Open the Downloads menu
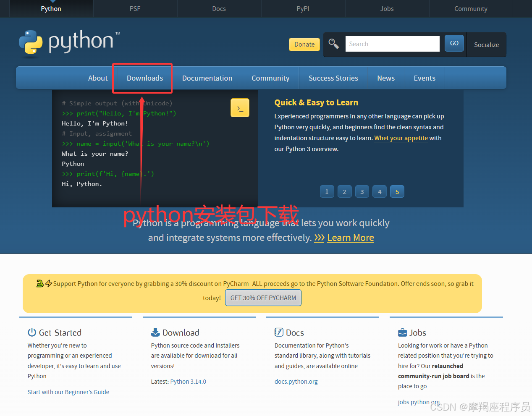 (145, 78)
